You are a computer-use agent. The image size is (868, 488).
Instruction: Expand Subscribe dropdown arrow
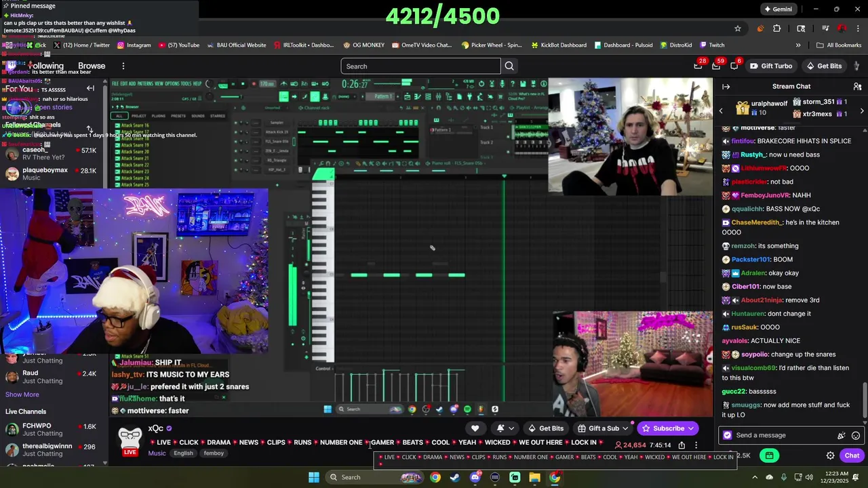(690, 428)
